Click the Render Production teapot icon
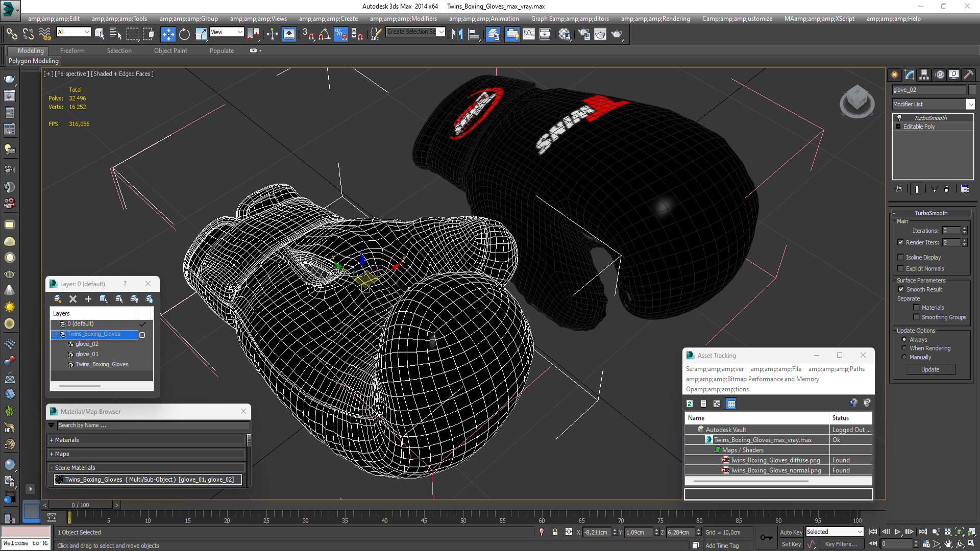This screenshot has height=551, width=980. pyautogui.click(x=617, y=34)
